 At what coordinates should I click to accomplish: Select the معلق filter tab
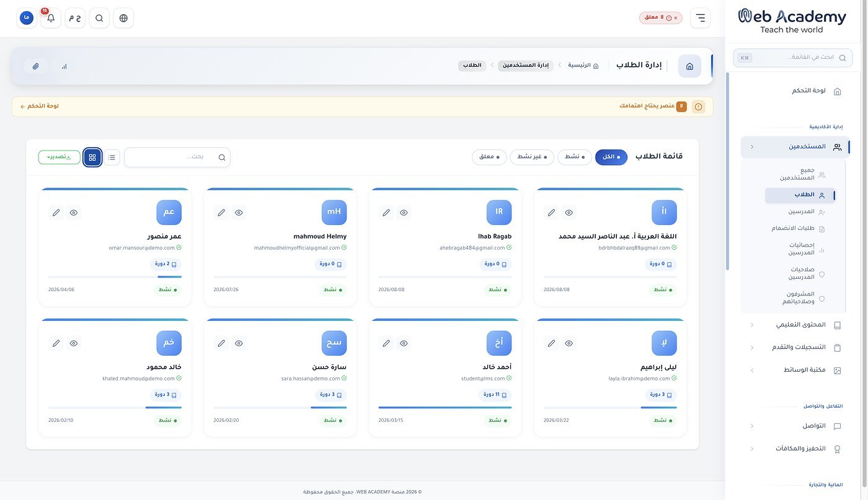[x=489, y=157]
